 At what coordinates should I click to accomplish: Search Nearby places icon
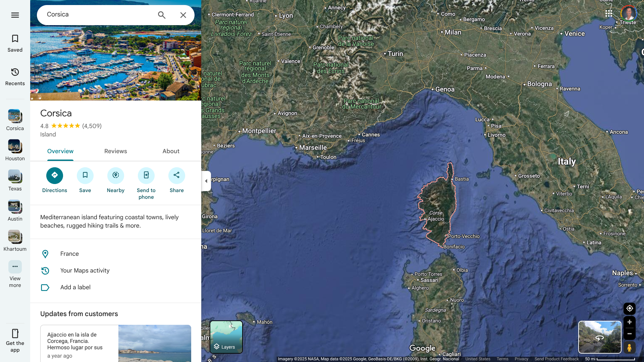116,175
